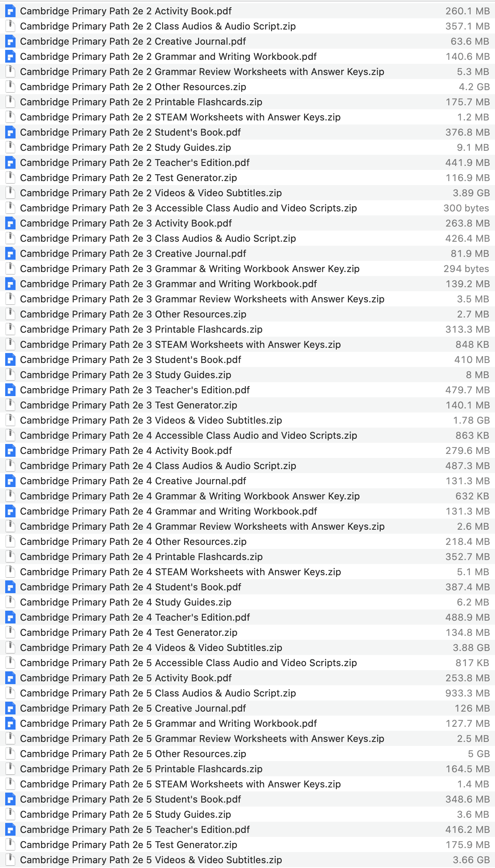Select file 3 Videos & Video Subtitles.zip

coord(247,420)
